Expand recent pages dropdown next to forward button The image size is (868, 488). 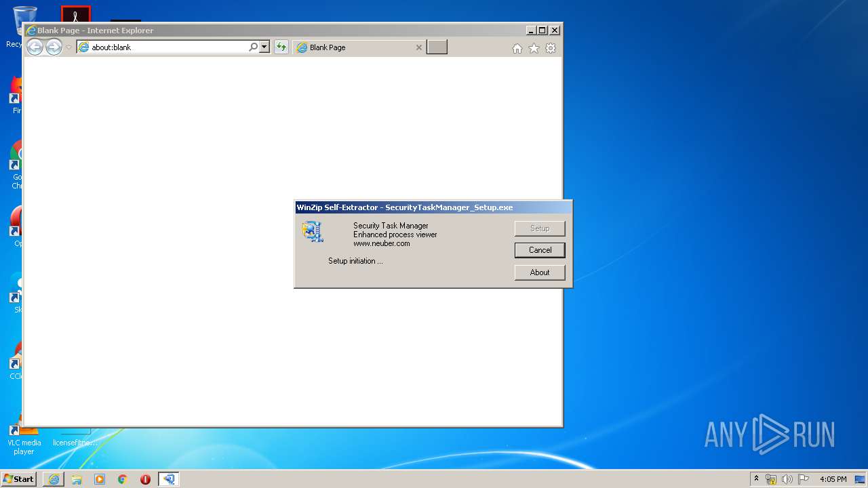coord(68,47)
